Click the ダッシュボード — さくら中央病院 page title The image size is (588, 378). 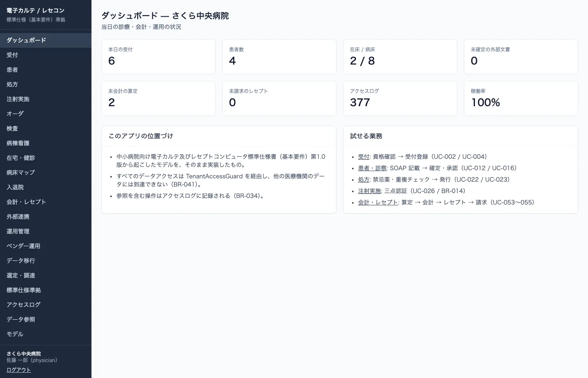click(x=165, y=16)
